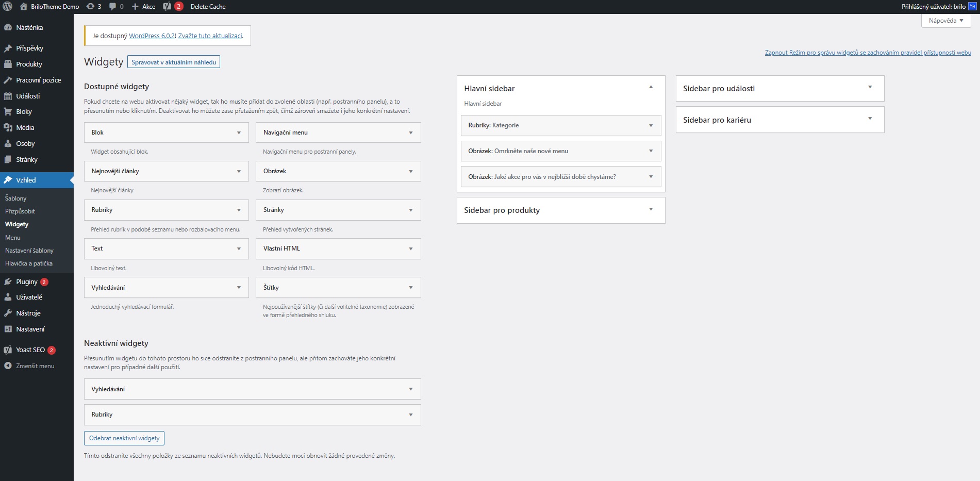This screenshot has height=481, width=980.
Task: Click the Média sidebar icon
Action: point(8,128)
